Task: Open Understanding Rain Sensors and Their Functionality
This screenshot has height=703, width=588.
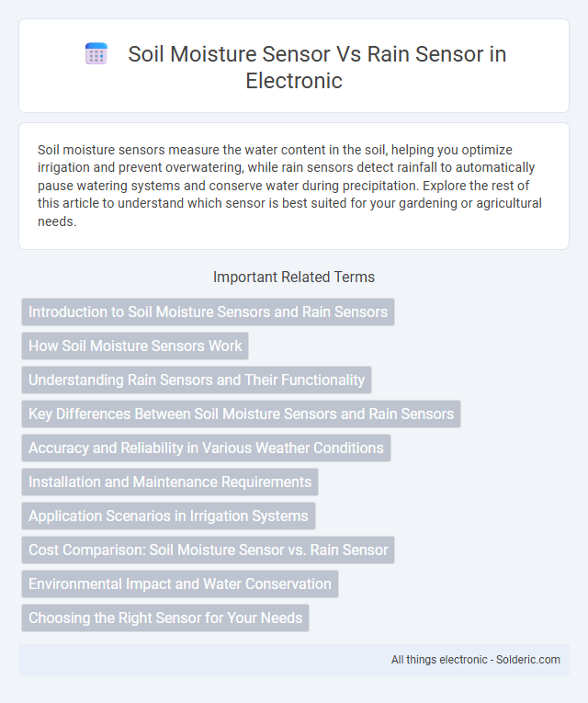Action: point(197,380)
